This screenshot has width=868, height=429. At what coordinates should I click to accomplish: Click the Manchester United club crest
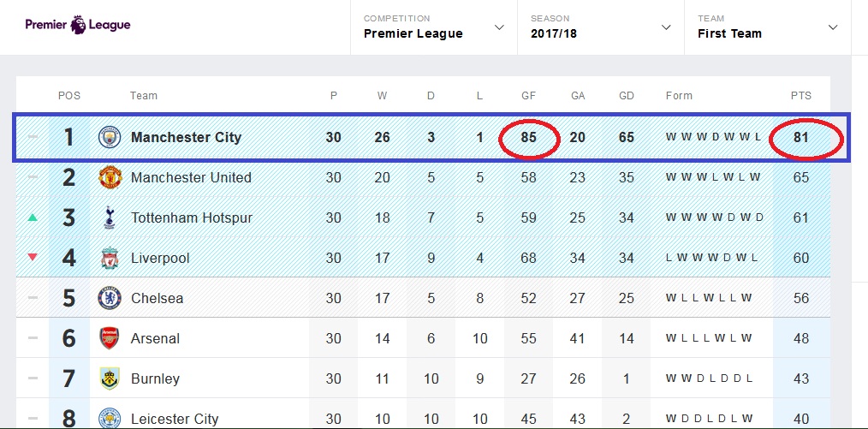coord(109,177)
